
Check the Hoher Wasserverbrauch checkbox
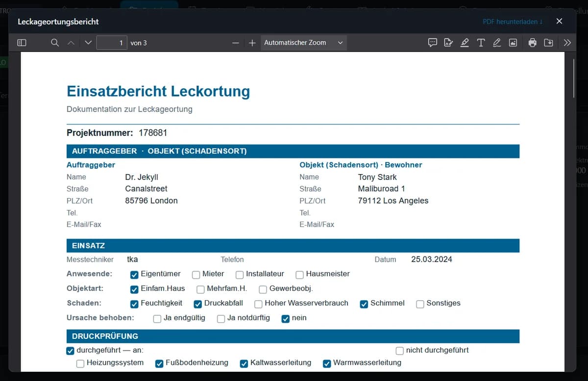258,304
